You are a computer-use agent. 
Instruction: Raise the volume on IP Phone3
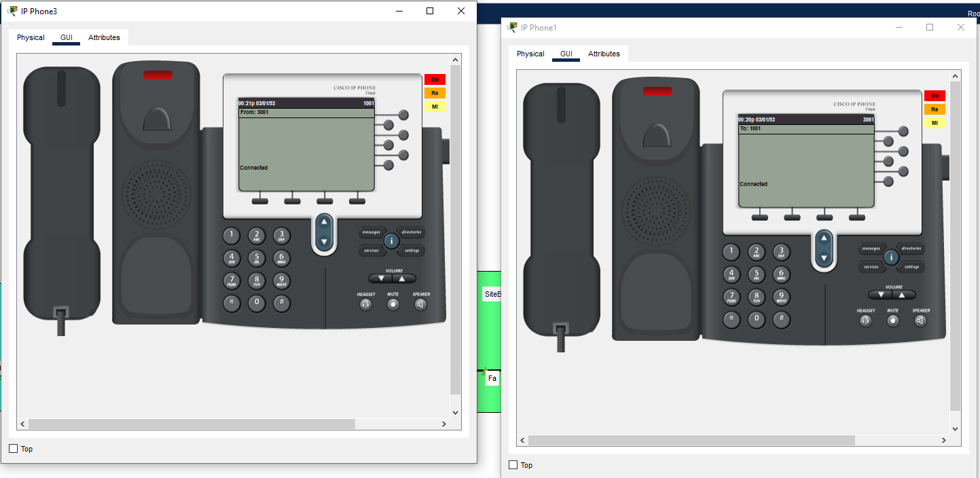[x=403, y=278]
